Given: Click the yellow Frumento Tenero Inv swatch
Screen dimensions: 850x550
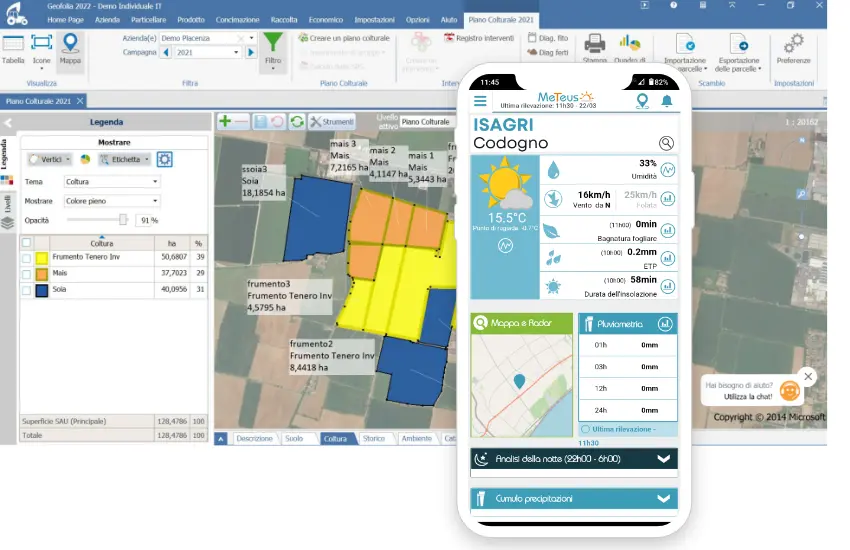Looking at the screenshot, I should point(42,258).
